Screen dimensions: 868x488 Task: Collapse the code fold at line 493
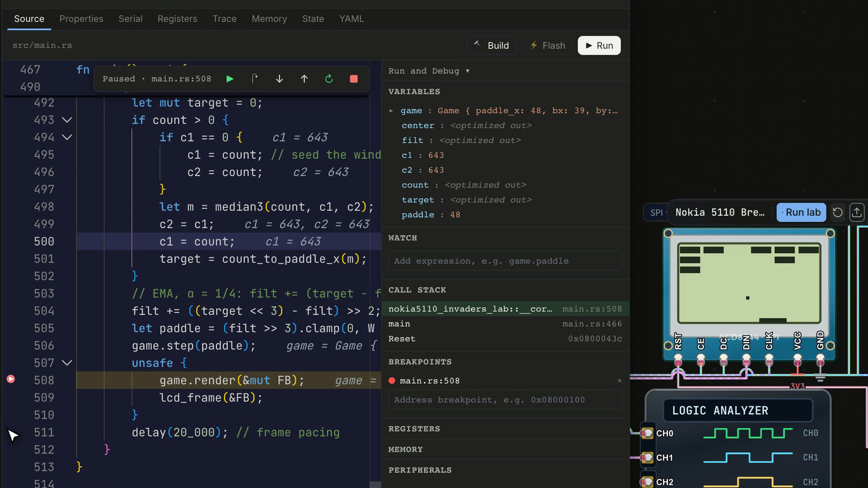[67, 120]
